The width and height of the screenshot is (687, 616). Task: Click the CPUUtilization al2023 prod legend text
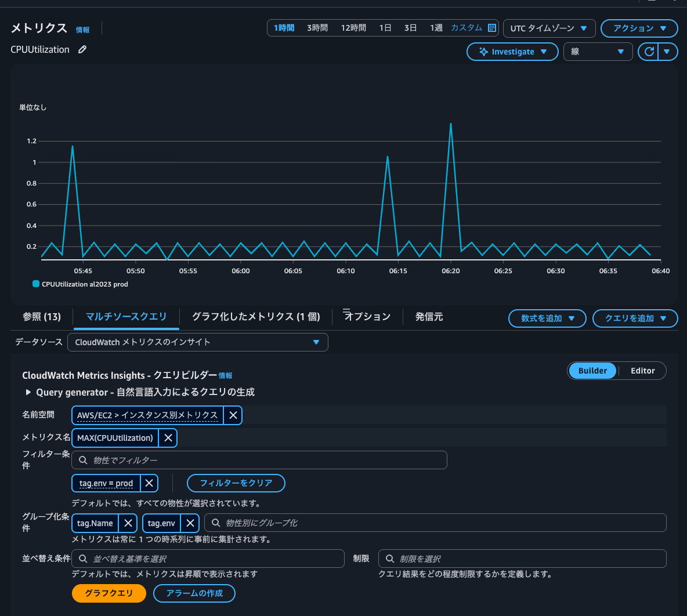85,284
